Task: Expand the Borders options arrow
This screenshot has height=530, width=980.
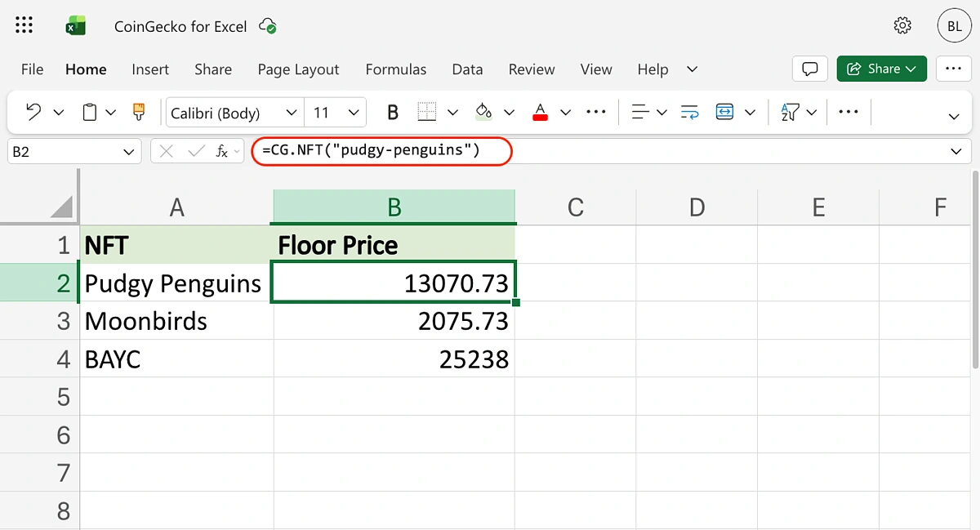Action: pos(453,112)
